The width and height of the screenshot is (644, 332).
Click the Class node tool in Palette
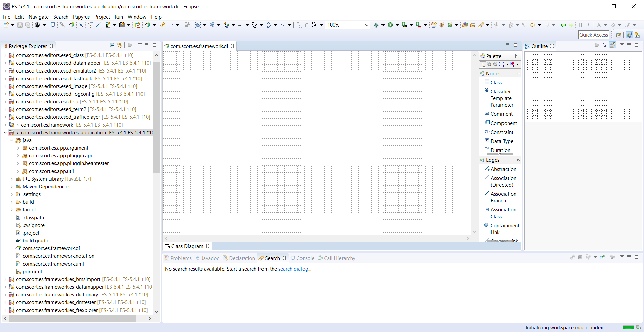click(x=496, y=83)
